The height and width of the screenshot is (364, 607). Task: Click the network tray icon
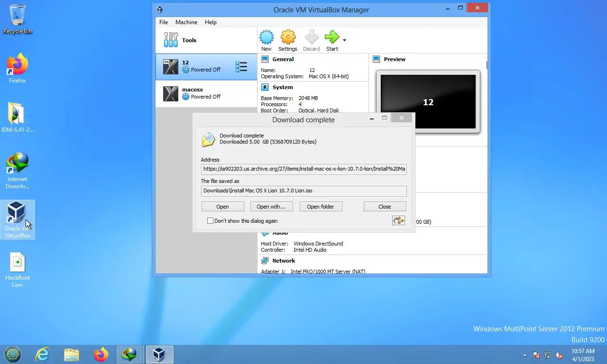[x=548, y=355]
